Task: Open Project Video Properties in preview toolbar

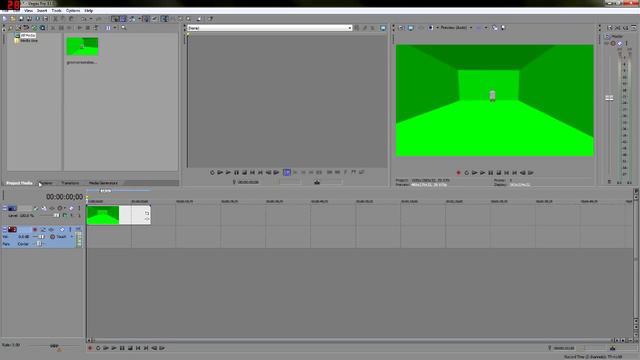Action: pyautogui.click(x=401, y=28)
